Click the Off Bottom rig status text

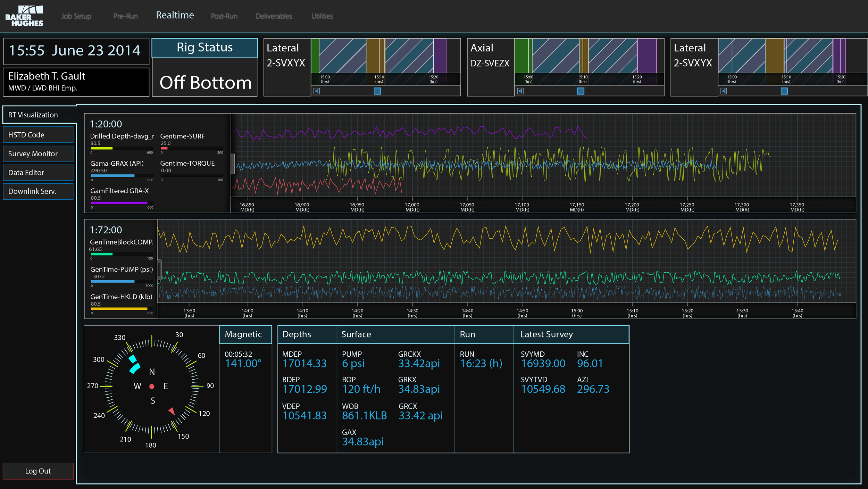(206, 83)
